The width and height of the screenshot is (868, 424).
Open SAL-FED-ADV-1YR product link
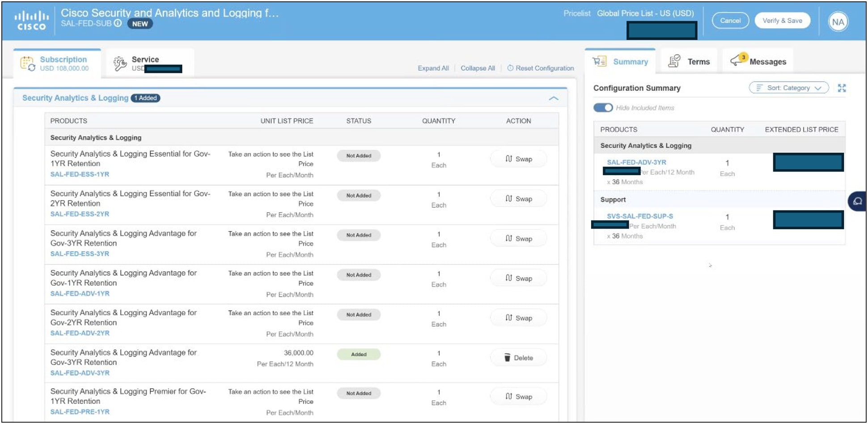(x=80, y=294)
